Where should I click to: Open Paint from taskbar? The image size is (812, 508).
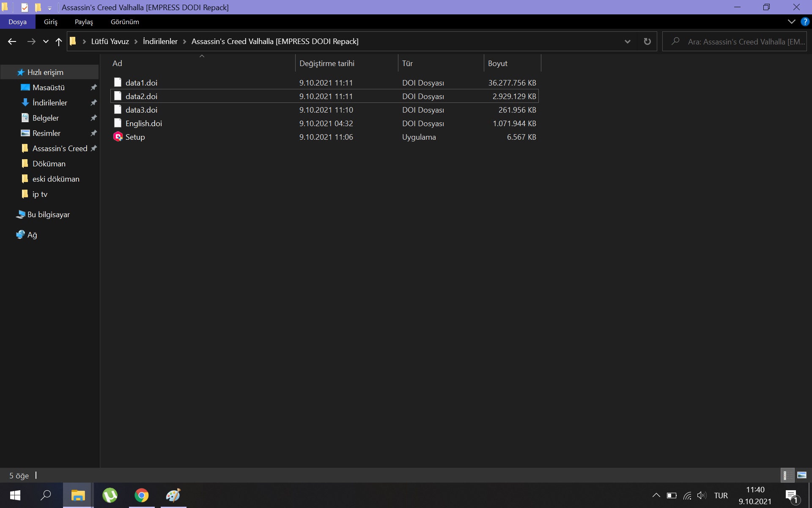(173, 495)
